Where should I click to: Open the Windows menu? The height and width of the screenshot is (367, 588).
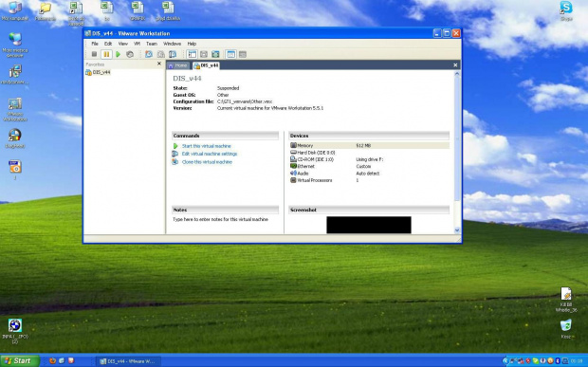coord(172,44)
